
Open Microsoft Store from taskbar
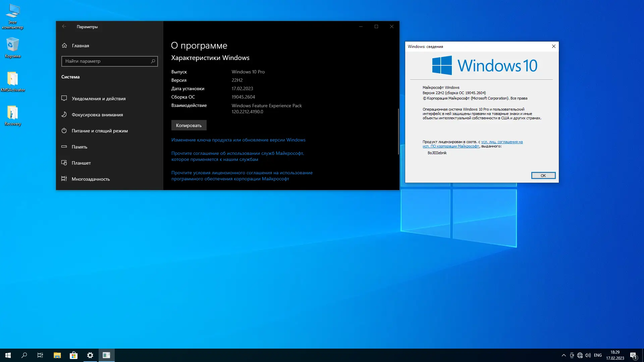click(73, 355)
